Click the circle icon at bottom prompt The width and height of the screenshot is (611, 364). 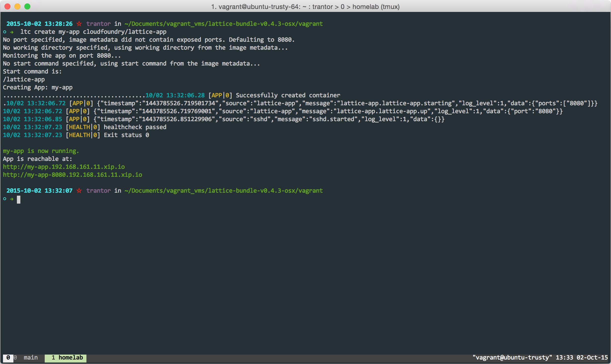pos(5,199)
